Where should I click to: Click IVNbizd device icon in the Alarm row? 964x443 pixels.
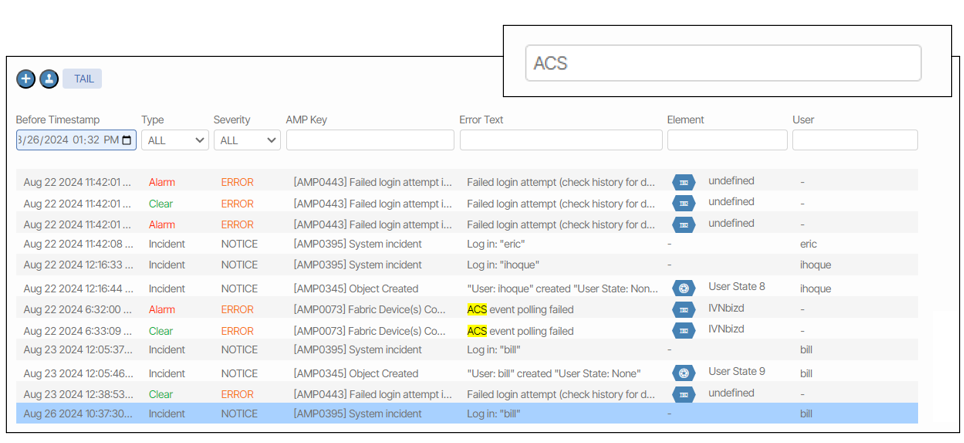pyautogui.click(x=683, y=310)
